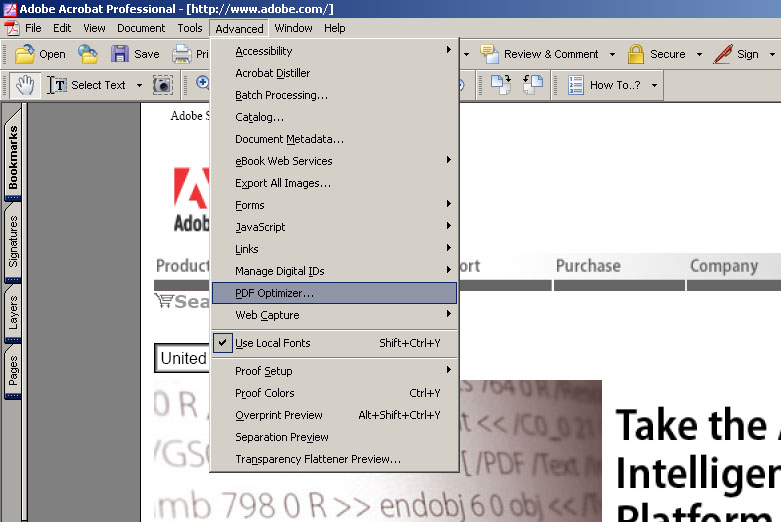Click the Open folder icon
This screenshot has width=781, height=522.
(24, 54)
